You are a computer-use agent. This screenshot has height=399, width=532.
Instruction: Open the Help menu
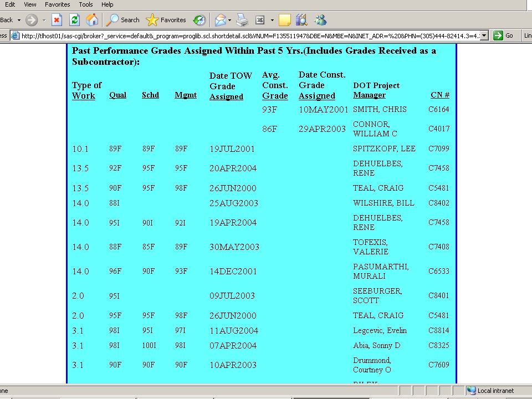pyautogui.click(x=107, y=4)
